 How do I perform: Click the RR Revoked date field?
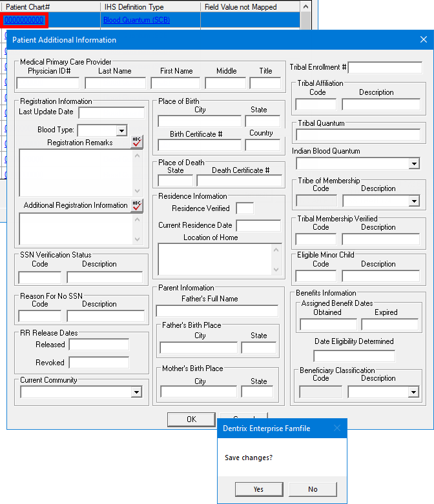(x=99, y=363)
